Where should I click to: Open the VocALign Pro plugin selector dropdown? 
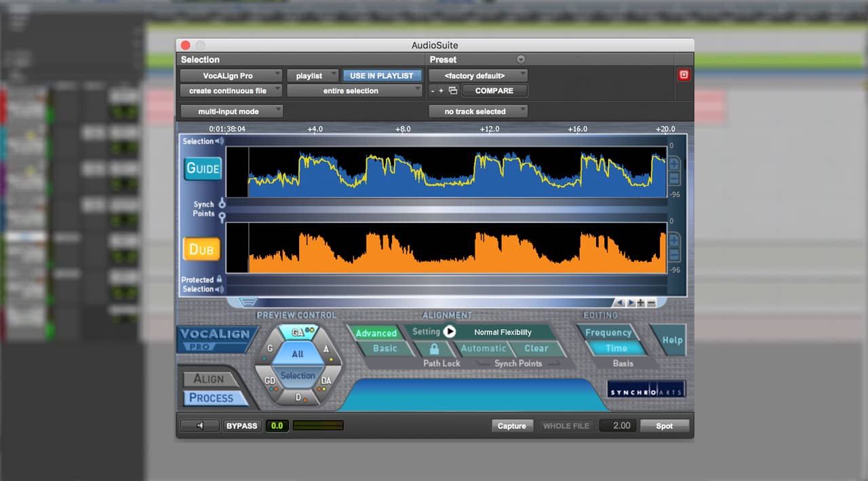tap(231, 75)
